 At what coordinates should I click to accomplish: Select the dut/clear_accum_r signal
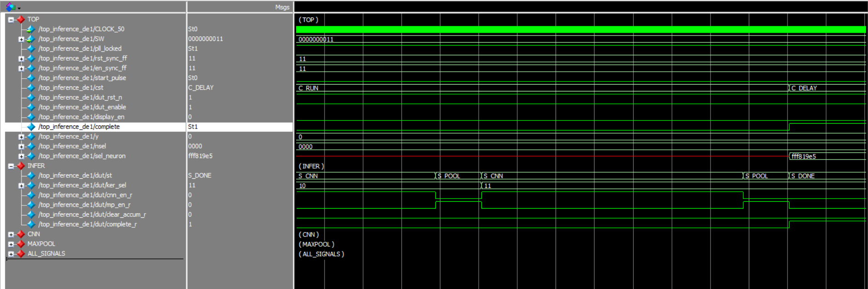pos(92,215)
